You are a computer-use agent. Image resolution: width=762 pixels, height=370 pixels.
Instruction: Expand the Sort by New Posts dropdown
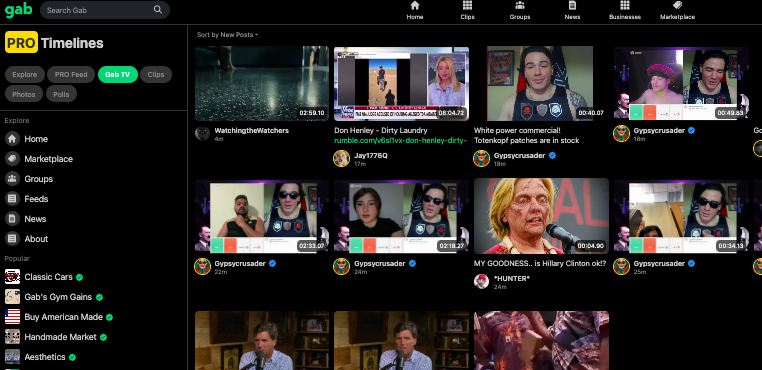pyautogui.click(x=227, y=35)
